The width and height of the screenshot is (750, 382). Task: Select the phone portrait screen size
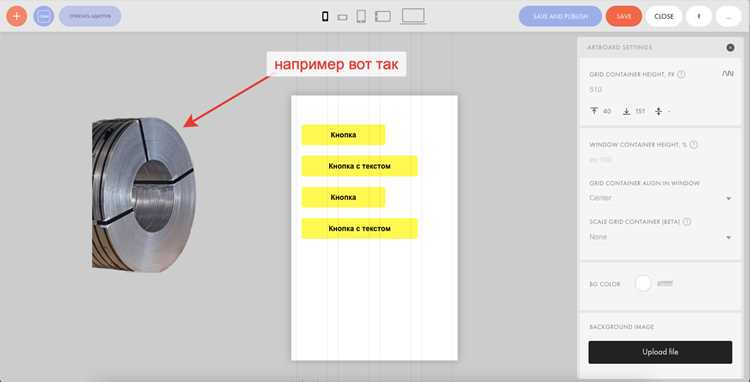325,17
